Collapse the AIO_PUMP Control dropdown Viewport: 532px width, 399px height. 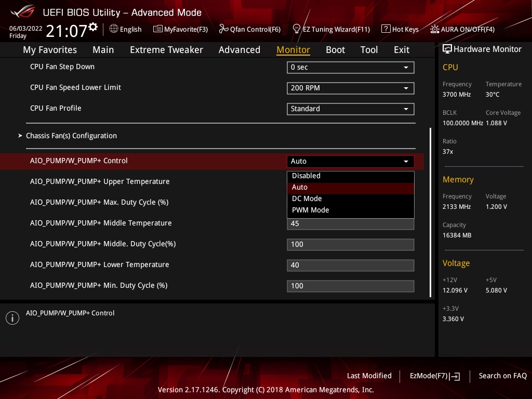click(x=351, y=161)
